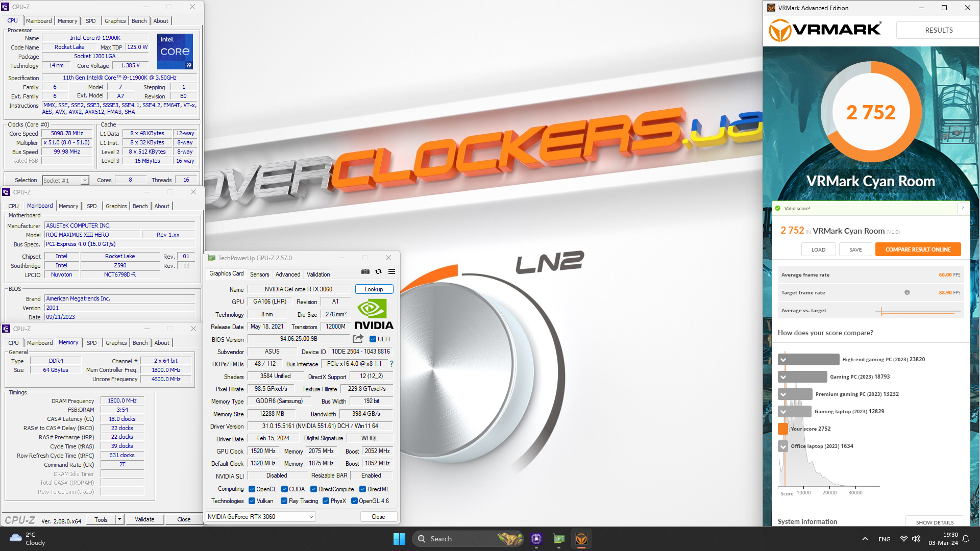The image size is (980, 551).
Task: Open the Windows Start menu
Action: point(399,539)
